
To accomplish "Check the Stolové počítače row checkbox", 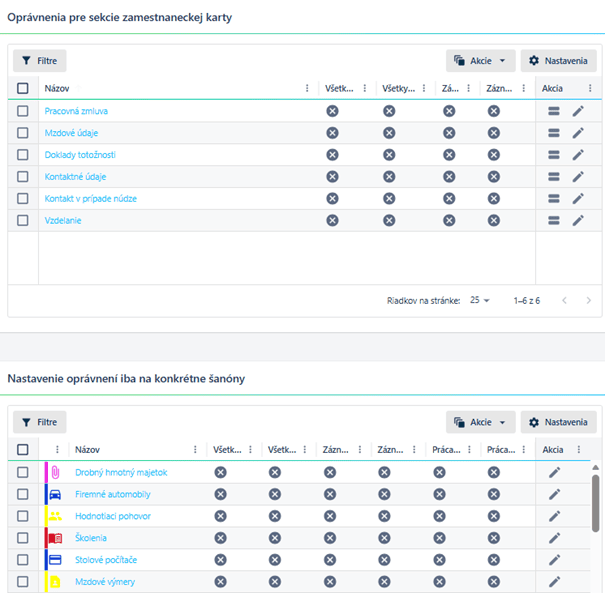I will click(x=23, y=560).
